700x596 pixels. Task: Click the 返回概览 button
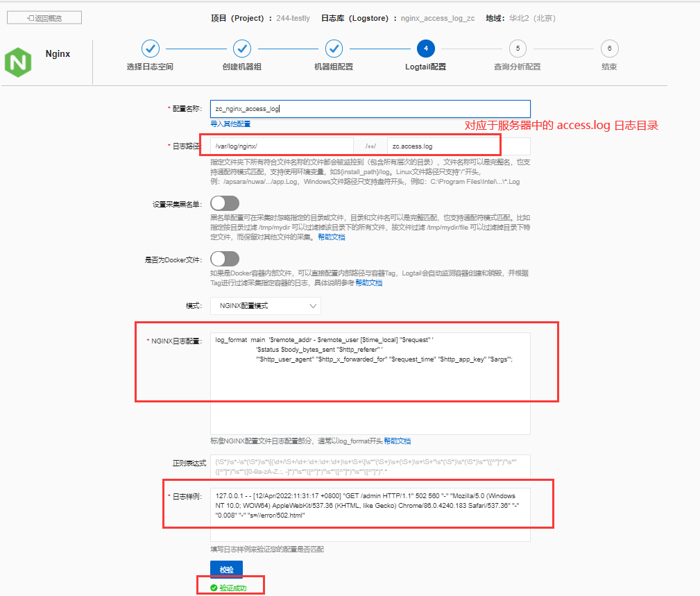44,17
